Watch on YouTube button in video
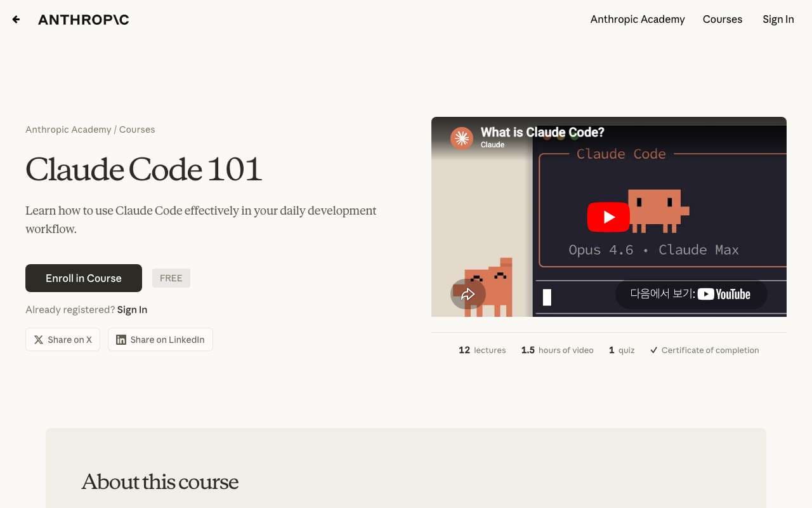 tap(691, 294)
